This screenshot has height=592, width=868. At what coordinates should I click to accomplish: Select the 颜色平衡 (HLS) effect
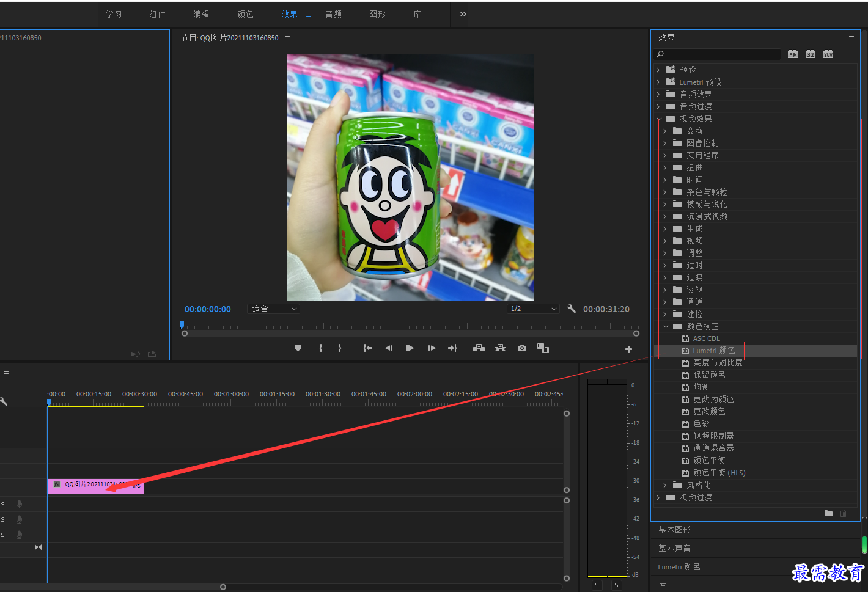pyautogui.click(x=719, y=472)
